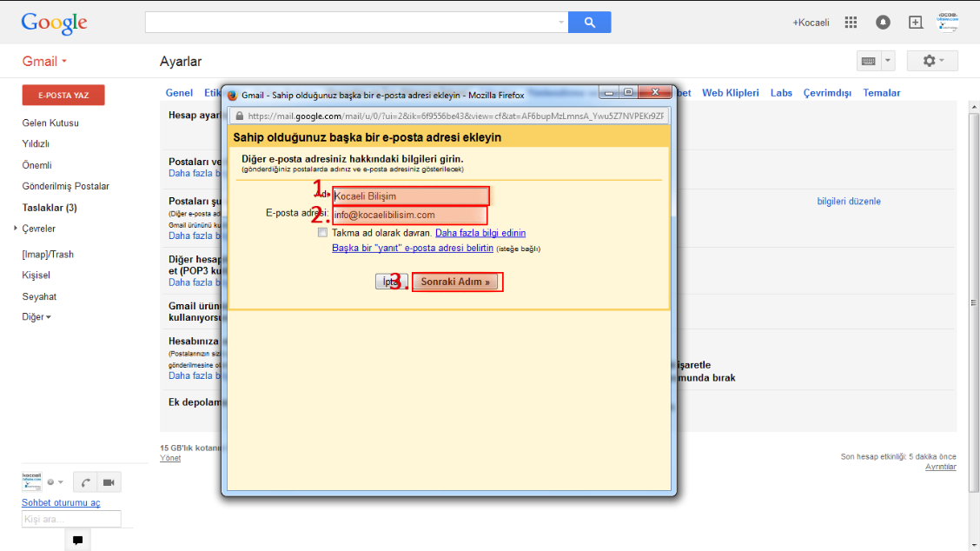Click the scrollbar down arrow
The height and width of the screenshot is (551, 980).
coord(974,546)
